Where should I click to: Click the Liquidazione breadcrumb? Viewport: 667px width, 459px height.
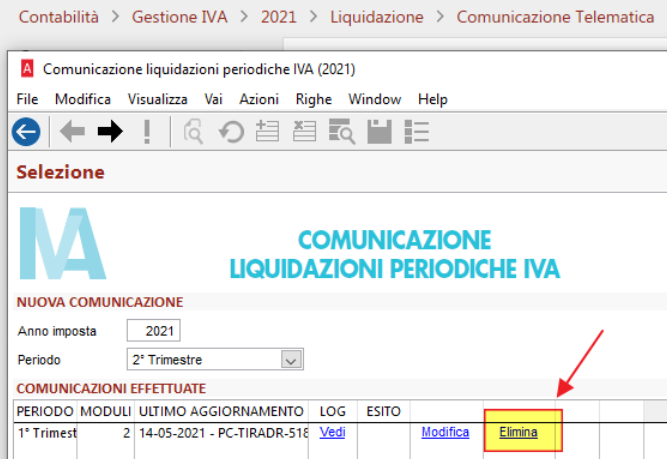377,17
